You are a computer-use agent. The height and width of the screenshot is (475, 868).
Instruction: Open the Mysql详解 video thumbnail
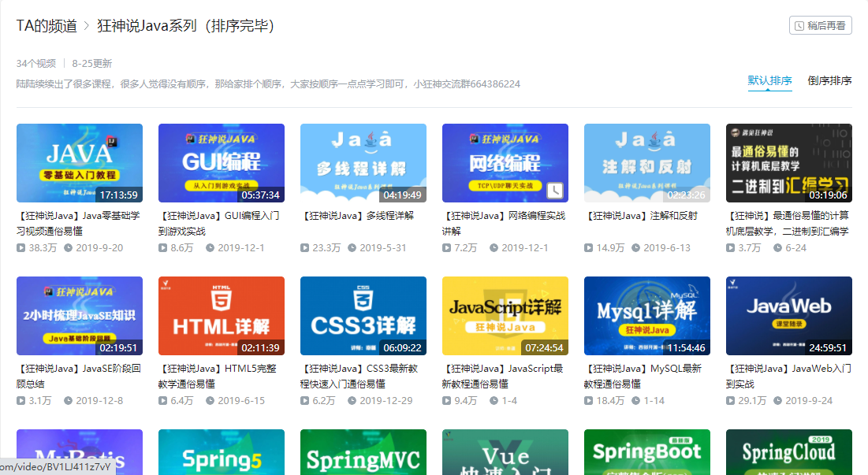647,316
